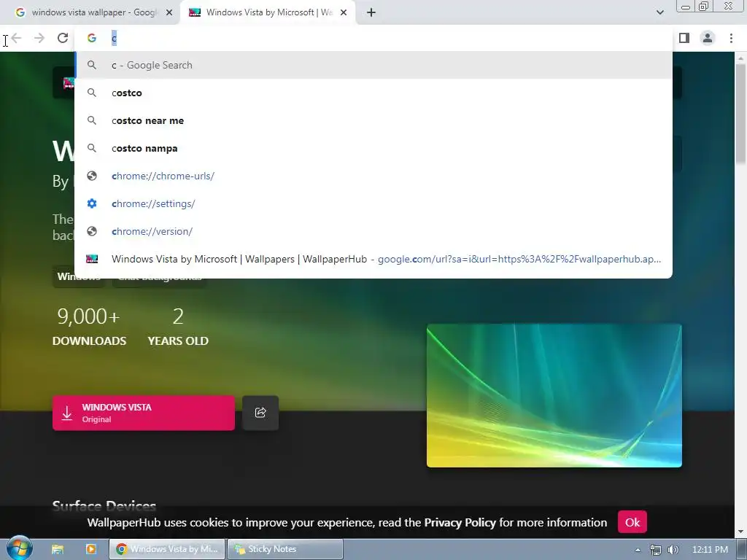Open the chrome://version/ suggestion
The width and height of the screenshot is (747, 560).
pos(373,231)
